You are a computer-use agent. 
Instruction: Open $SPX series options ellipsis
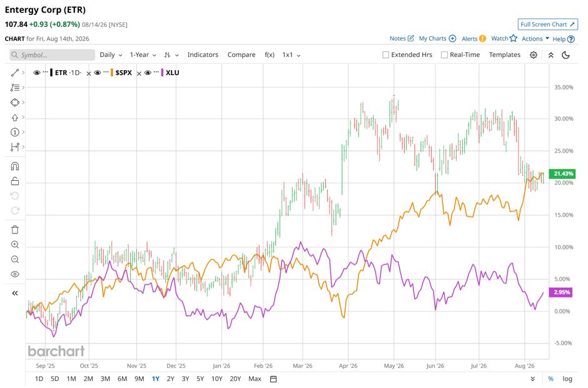coord(106,71)
